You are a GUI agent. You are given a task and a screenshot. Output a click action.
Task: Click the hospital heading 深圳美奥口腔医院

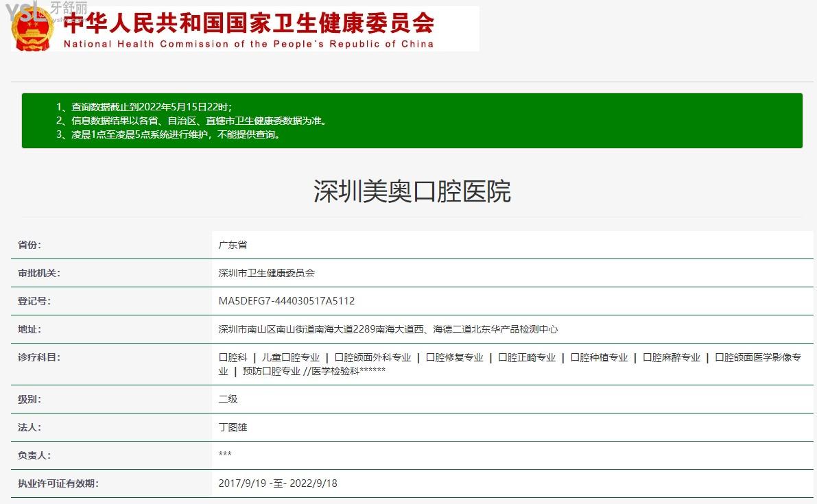coord(412,191)
